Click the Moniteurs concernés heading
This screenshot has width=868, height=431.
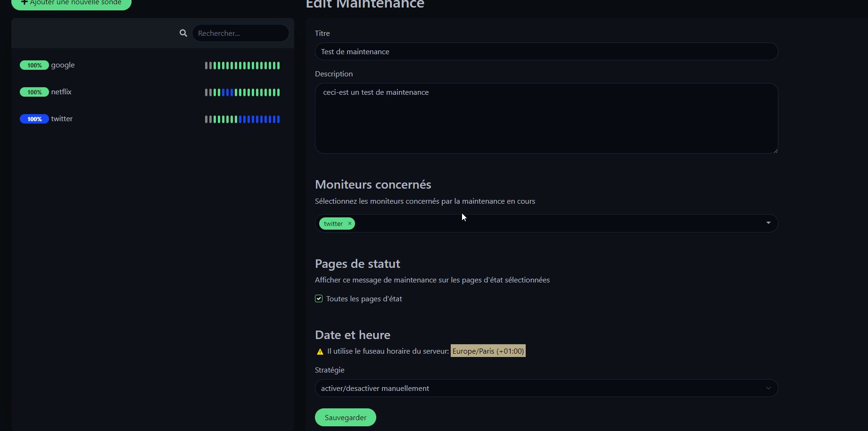pyautogui.click(x=373, y=184)
